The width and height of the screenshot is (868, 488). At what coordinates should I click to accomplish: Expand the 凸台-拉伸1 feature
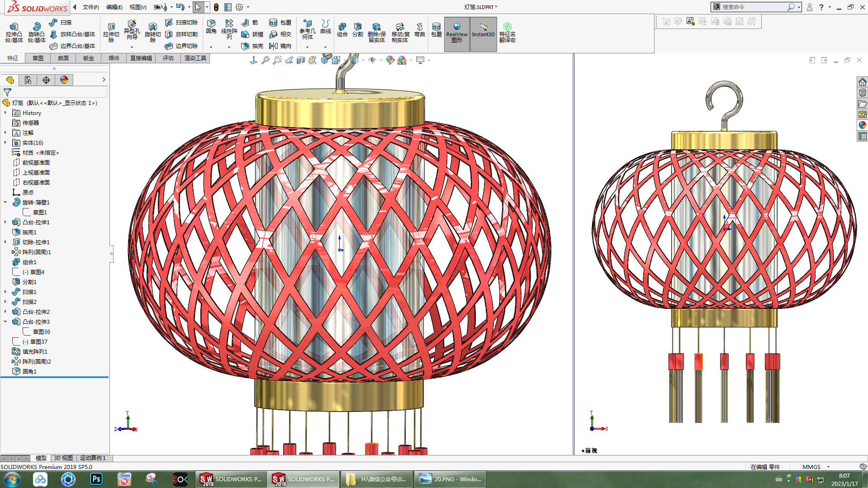[x=5, y=222]
